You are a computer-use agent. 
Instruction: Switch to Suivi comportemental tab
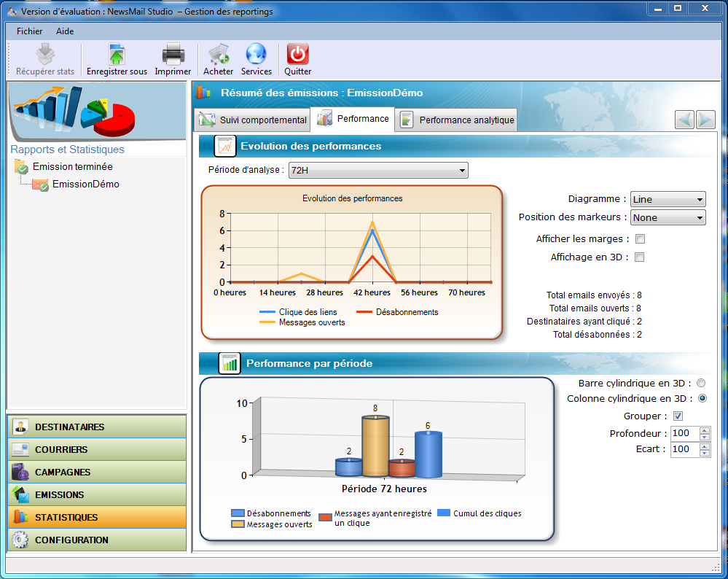[253, 120]
